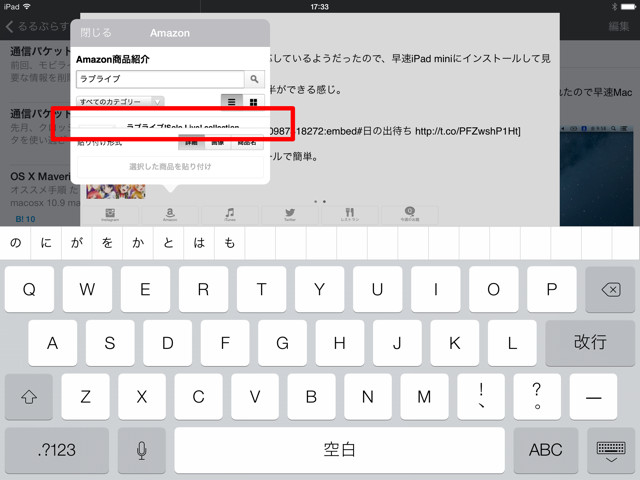Tap the K key

point(455,343)
